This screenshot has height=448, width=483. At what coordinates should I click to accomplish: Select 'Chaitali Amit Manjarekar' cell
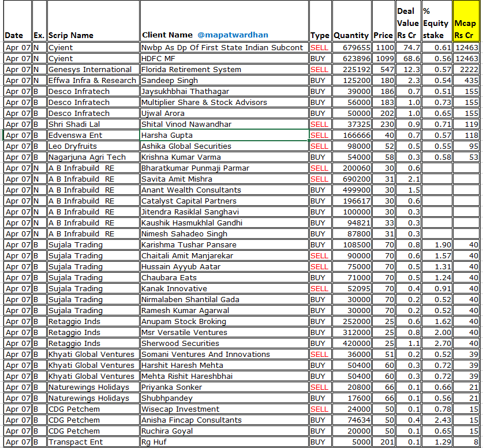(x=224, y=255)
